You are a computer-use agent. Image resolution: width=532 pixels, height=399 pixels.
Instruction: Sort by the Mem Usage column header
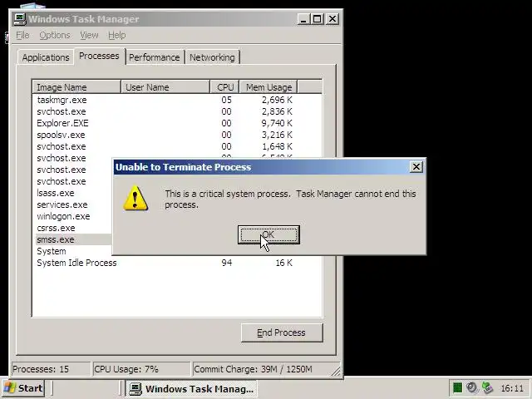pos(268,87)
